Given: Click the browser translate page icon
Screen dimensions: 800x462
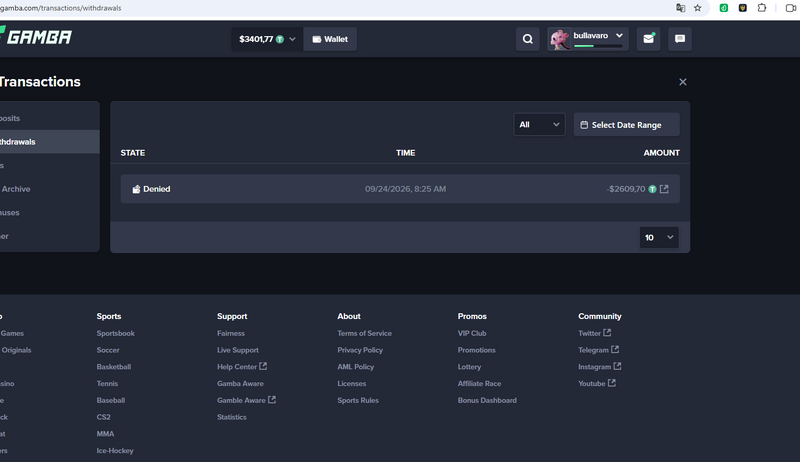Looking at the screenshot, I should click(x=680, y=8).
